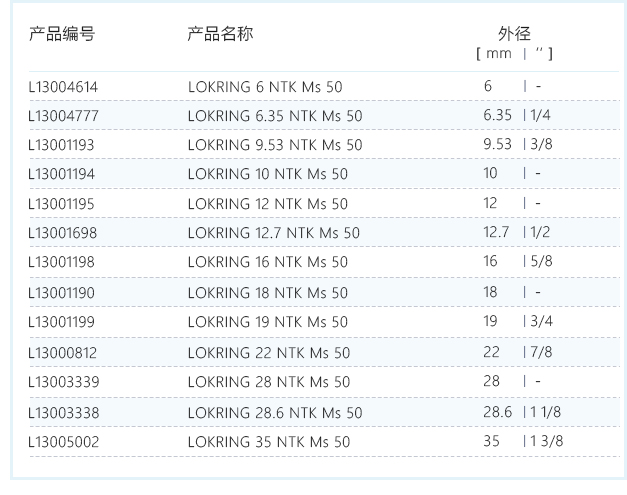Select the 产品编号 column header
627x495 pixels.
click(x=62, y=34)
